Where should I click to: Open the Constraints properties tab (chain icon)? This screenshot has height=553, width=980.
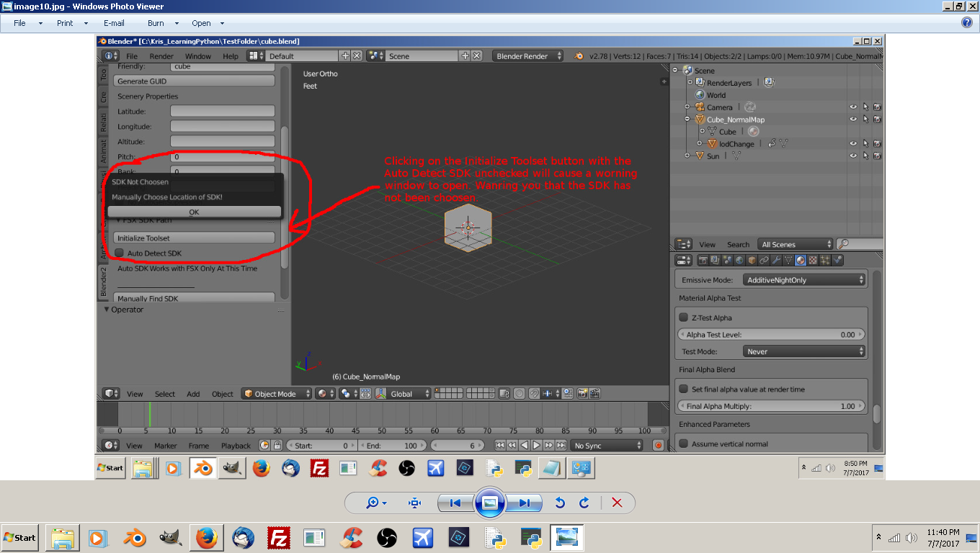[x=764, y=261]
